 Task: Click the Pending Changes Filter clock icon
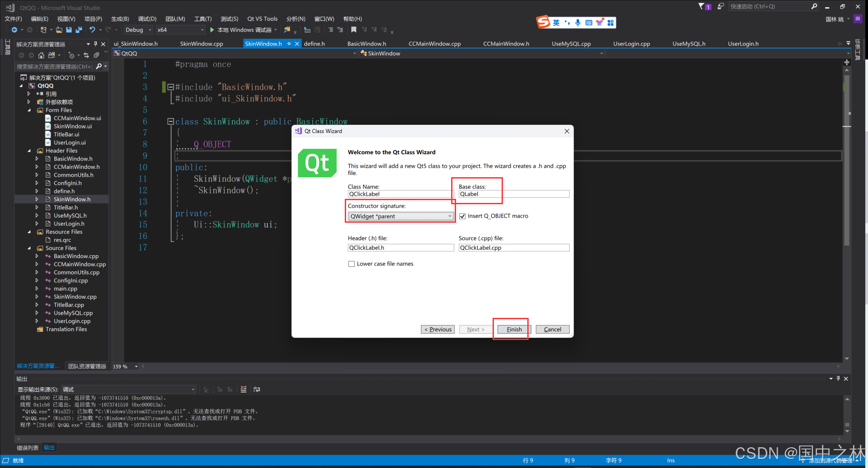click(71, 55)
